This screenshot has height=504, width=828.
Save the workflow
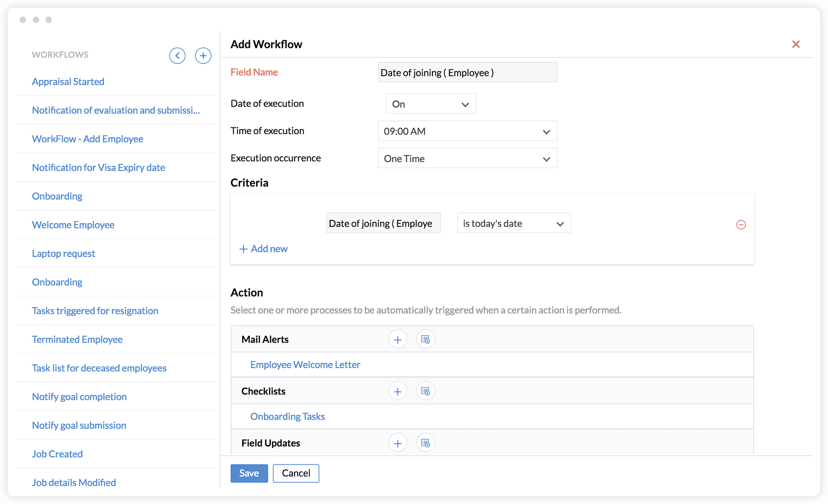click(x=249, y=473)
